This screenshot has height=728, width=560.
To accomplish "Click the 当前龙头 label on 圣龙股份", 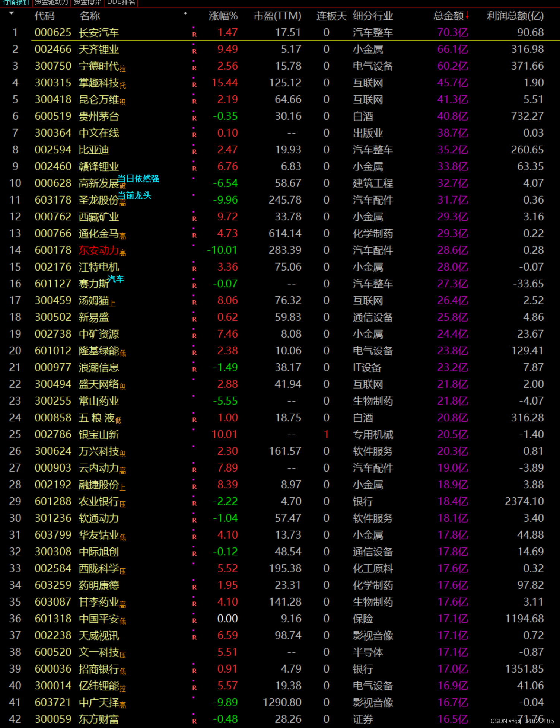I will [x=134, y=195].
